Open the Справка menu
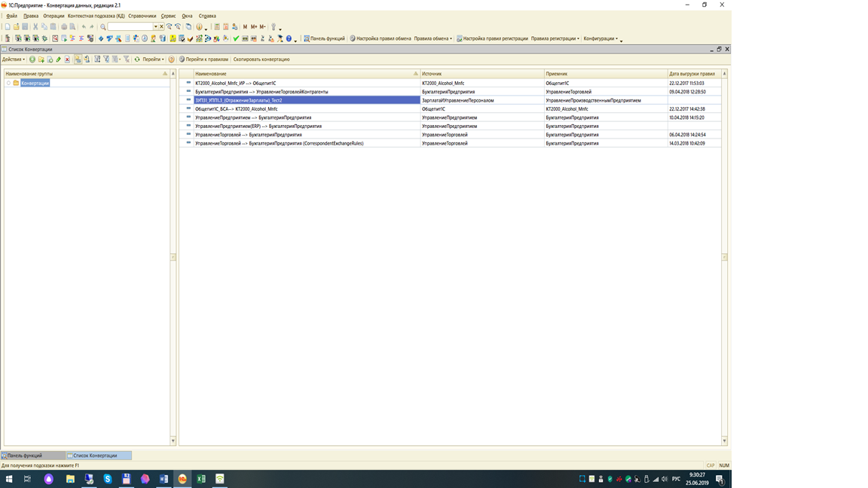Image resolution: width=868 pixels, height=488 pixels. click(x=207, y=16)
